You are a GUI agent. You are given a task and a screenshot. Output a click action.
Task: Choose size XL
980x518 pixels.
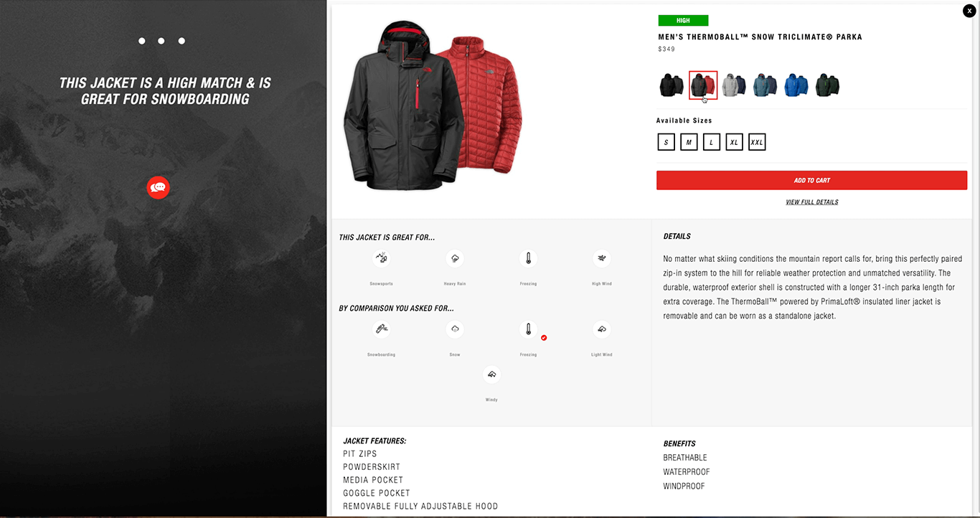coord(734,142)
